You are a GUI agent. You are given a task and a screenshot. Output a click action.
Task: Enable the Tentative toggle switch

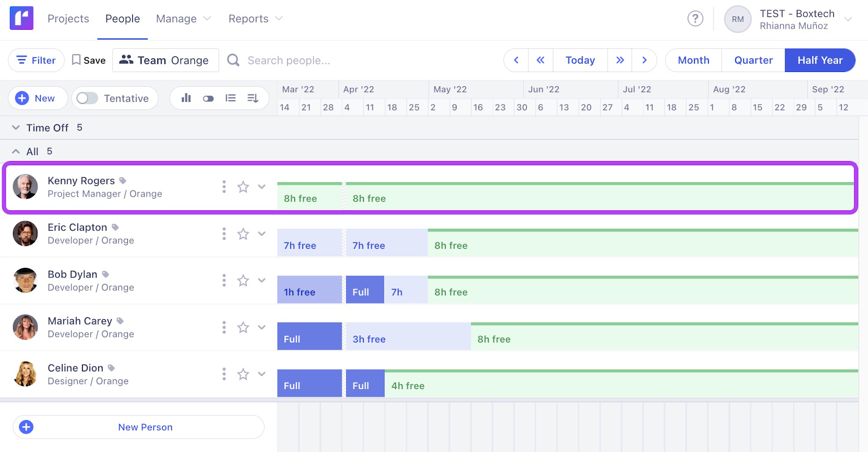[x=87, y=98]
